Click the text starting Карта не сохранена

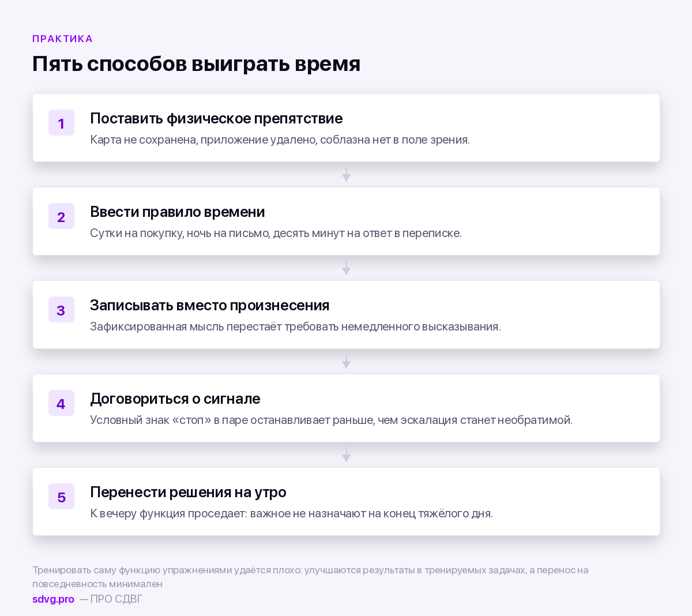tap(280, 140)
